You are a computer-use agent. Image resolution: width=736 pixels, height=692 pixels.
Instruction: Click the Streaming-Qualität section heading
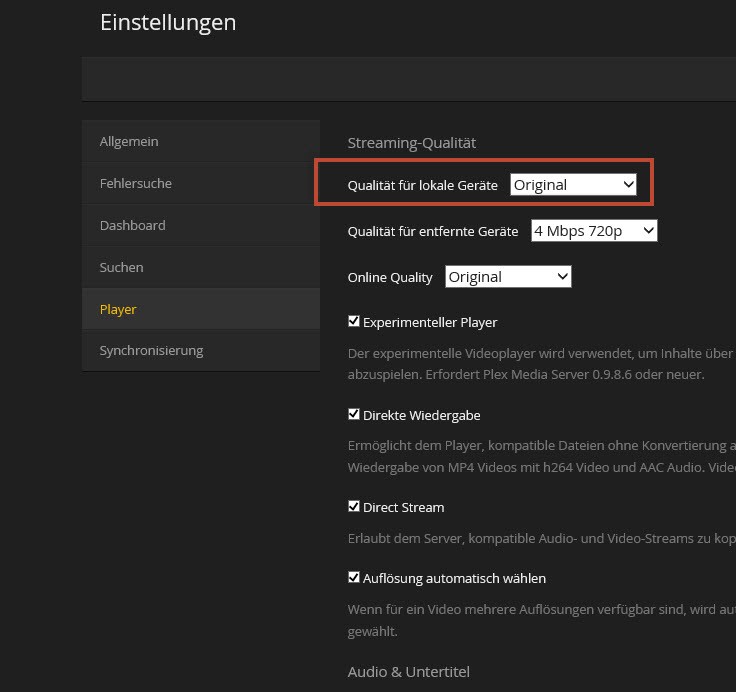click(x=411, y=143)
